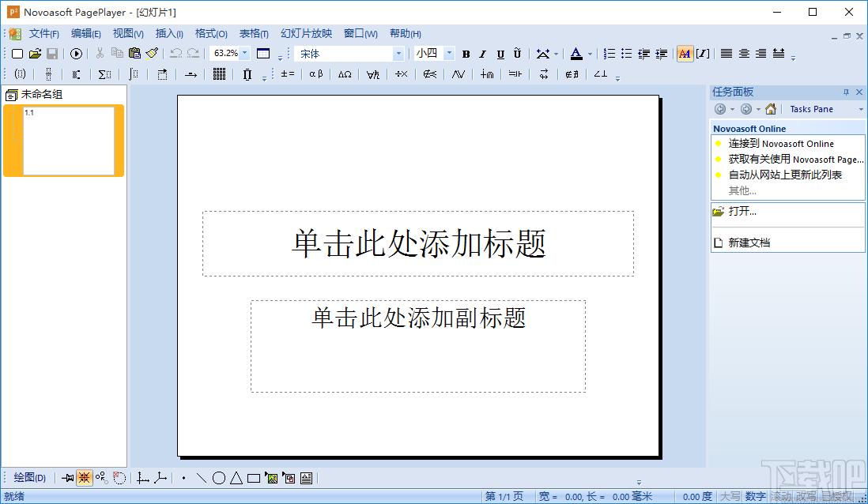This screenshot has height=504, width=868.
Task: Select the straight line drawing tool
Action: (x=202, y=478)
